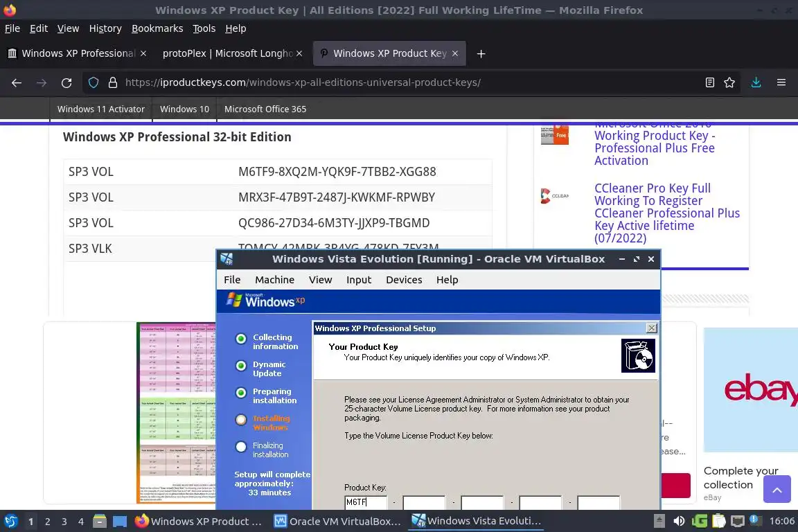The image size is (798, 532).
Task: Click the clipboard tray icon
Action: (x=718, y=521)
